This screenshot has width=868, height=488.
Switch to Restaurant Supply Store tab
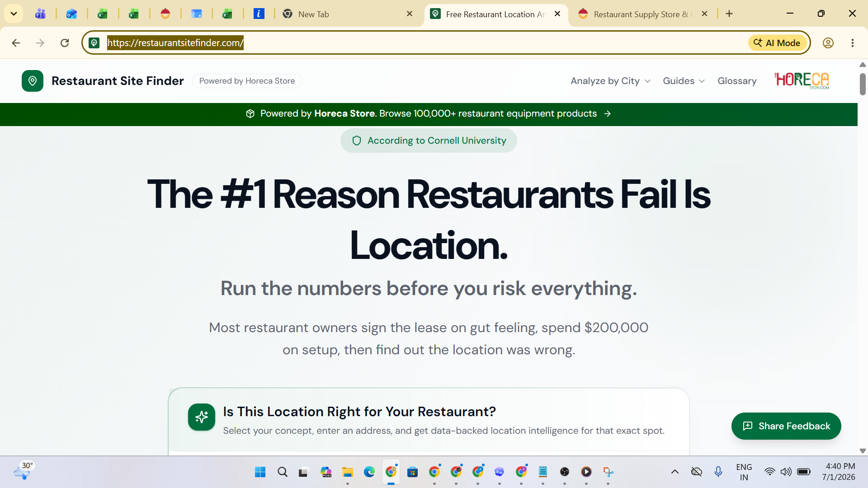[642, 14]
